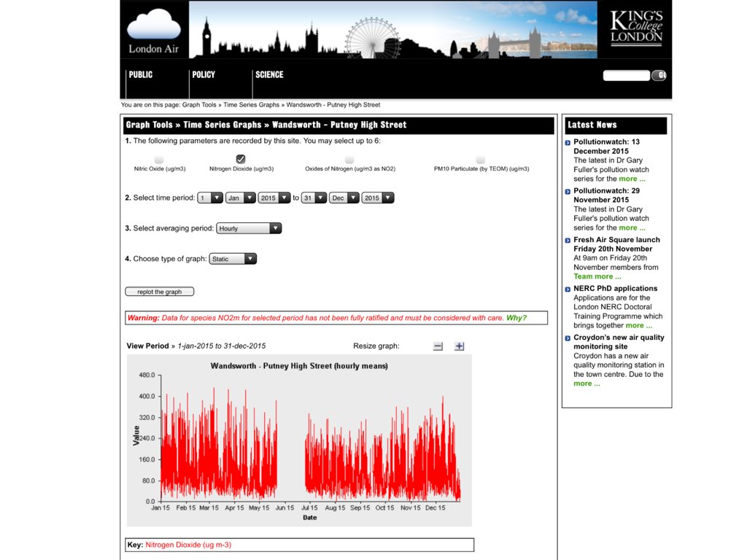Enable the PM10 Particulate parameter
Image resolution: width=747 pixels, height=560 pixels.
(480, 159)
